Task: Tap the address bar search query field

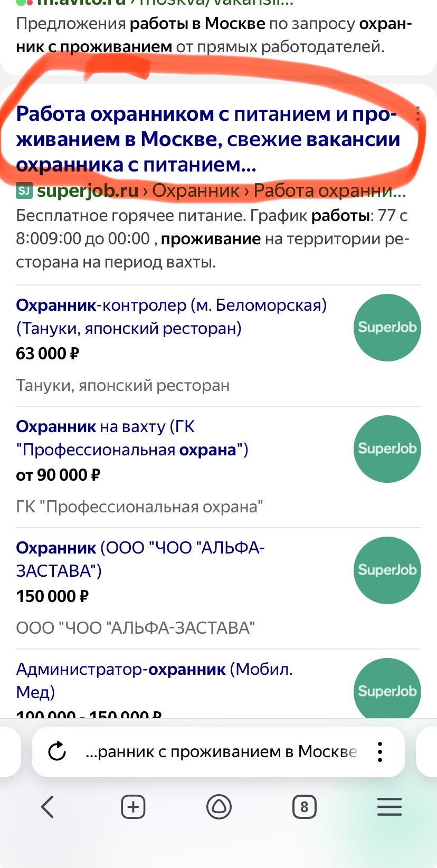Action: tap(221, 751)
